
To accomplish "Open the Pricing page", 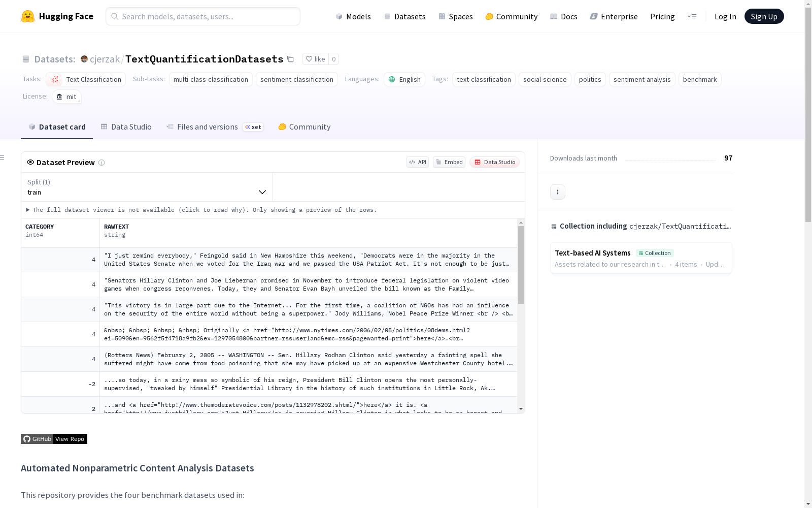I will (662, 16).
